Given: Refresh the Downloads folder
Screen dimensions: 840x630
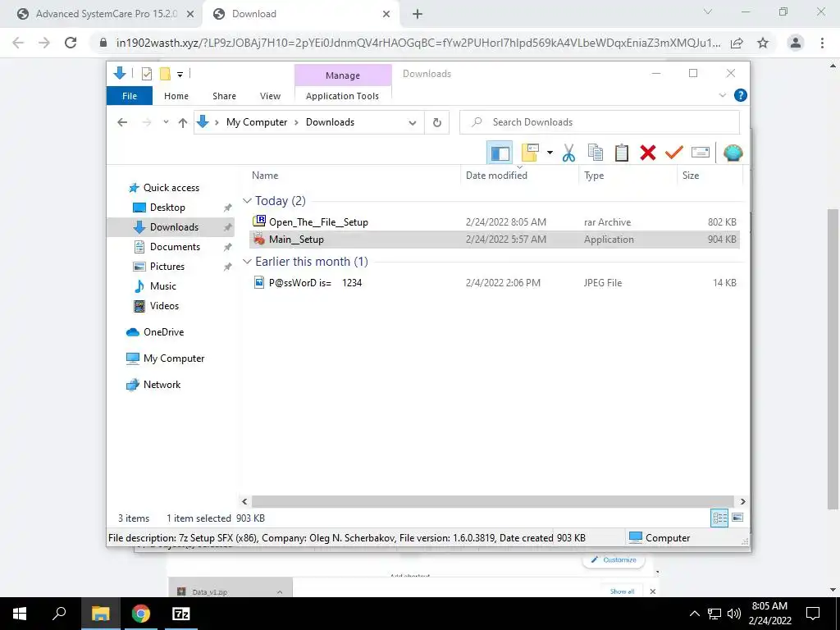Looking at the screenshot, I should [437, 123].
